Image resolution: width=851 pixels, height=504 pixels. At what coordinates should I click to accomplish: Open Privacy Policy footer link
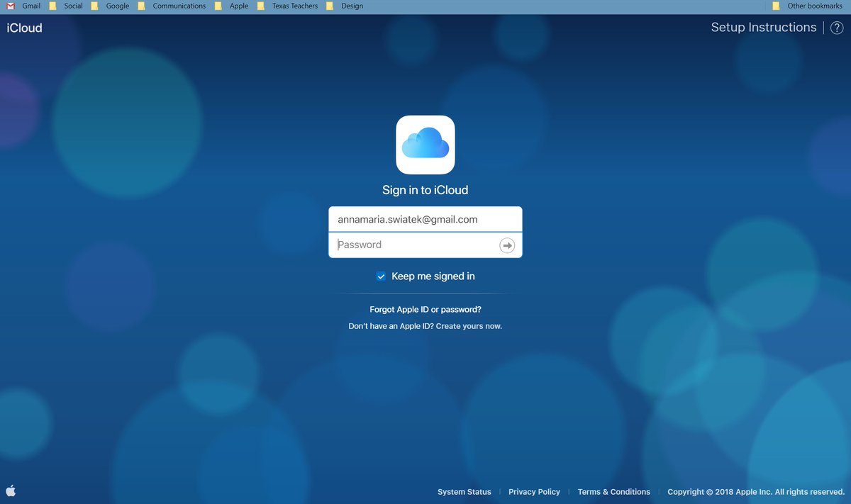pyautogui.click(x=534, y=492)
